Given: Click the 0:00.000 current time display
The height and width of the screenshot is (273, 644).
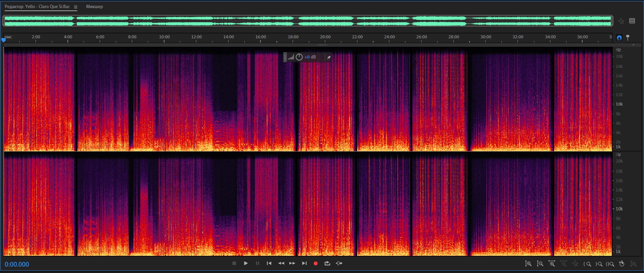Looking at the screenshot, I should [x=17, y=264].
